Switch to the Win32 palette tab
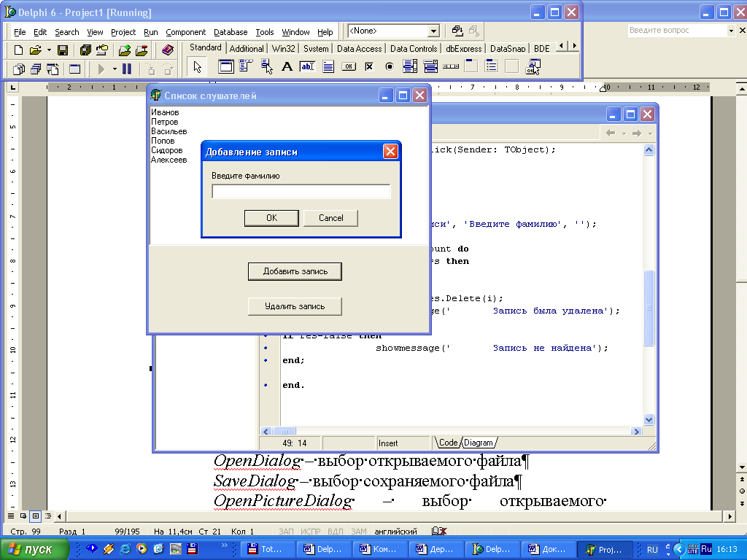This screenshot has height=560, width=747. 284,49
